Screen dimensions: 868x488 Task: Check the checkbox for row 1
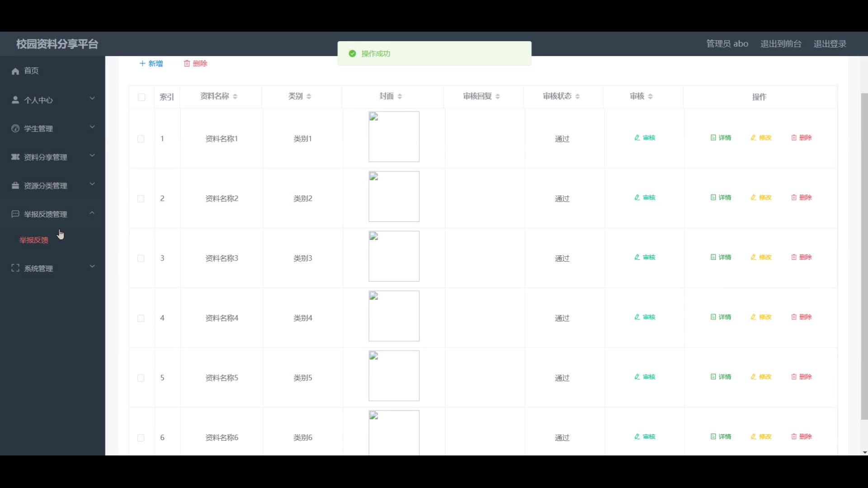point(141,139)
